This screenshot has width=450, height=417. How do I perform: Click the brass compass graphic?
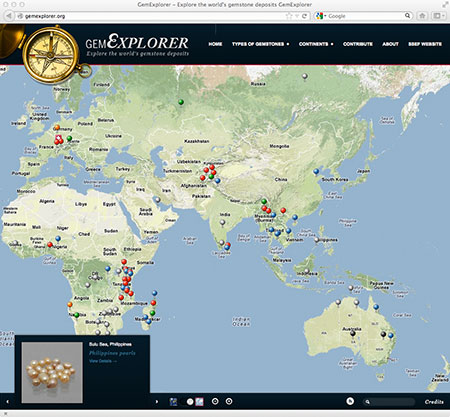pos(50,55)
